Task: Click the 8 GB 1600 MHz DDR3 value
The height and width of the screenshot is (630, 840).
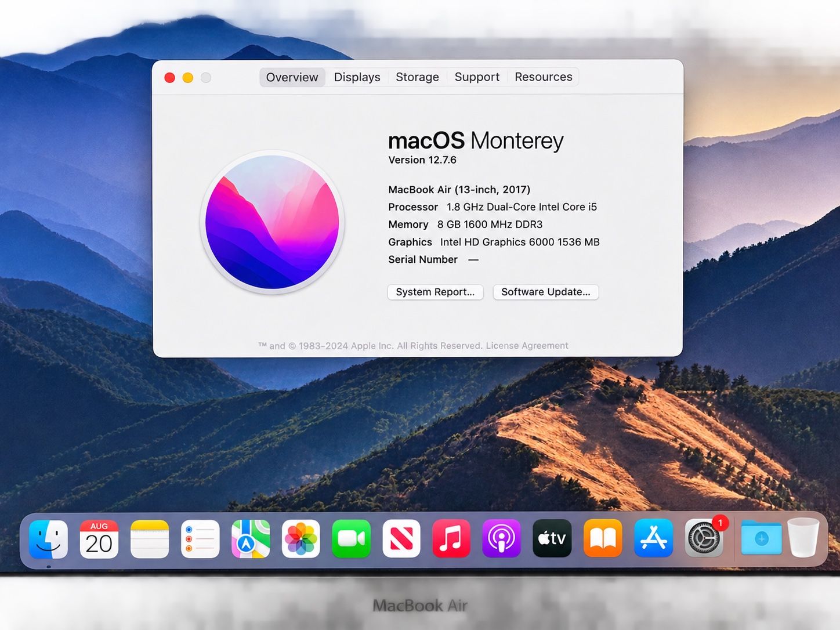Action: (x=490, y=225)
